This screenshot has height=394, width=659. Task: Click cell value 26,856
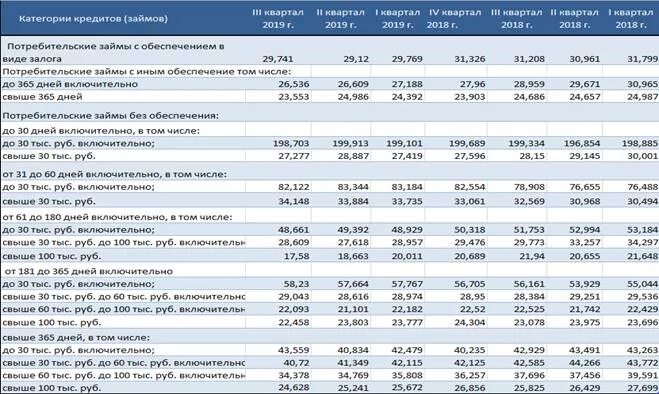[469, 388]
